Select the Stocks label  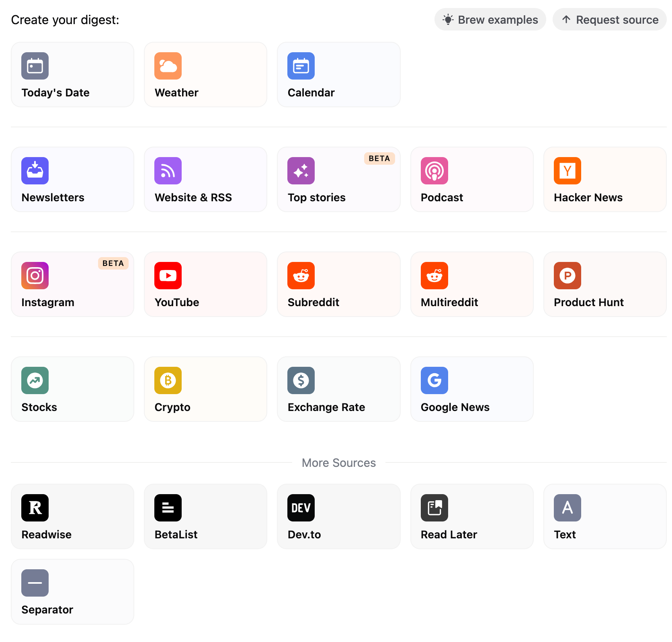tap(39, 407)
